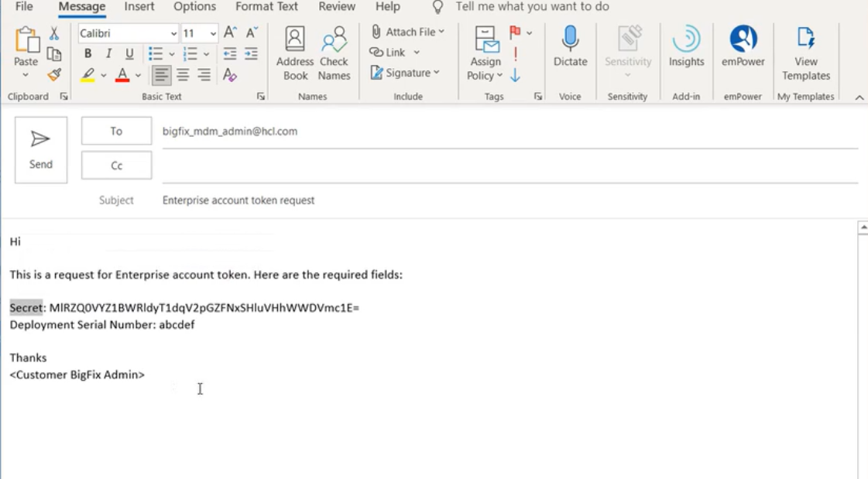Viewport: 868px width, 479px height.
Task: Click the Sensitivity button
Action: click(x=628, y=53)
